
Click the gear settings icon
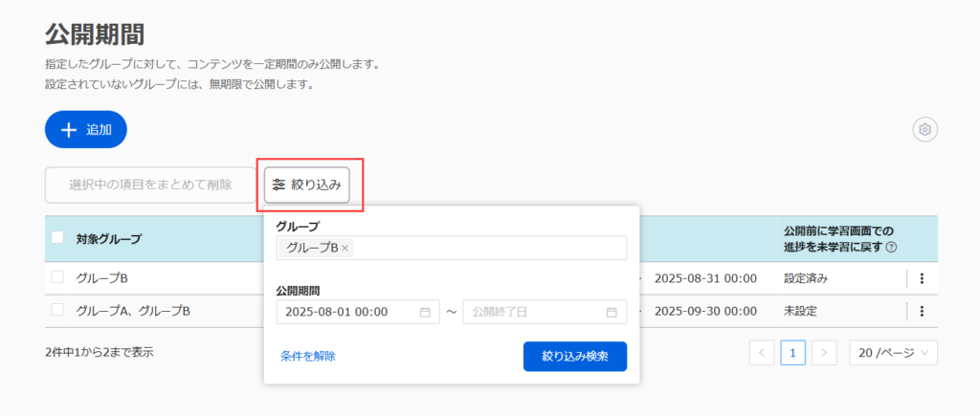pyautogui.click(x=924, y=130)
